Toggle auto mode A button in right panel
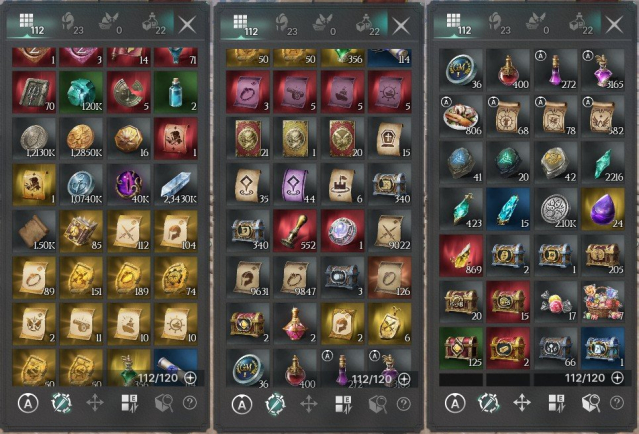The width and height of the screenshot is (639, 434). (x=455, y=403)
